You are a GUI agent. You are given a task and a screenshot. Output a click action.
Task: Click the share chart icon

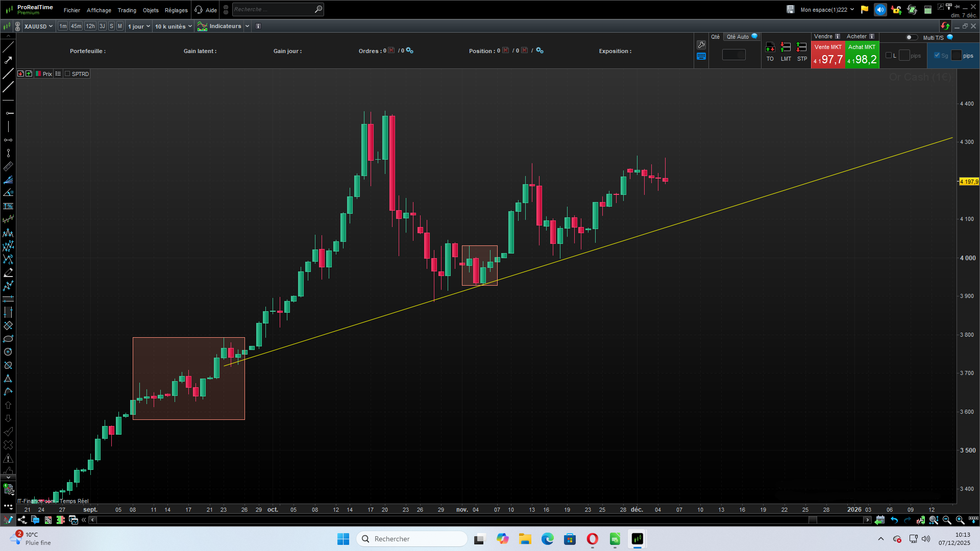(x=22, y=520)
